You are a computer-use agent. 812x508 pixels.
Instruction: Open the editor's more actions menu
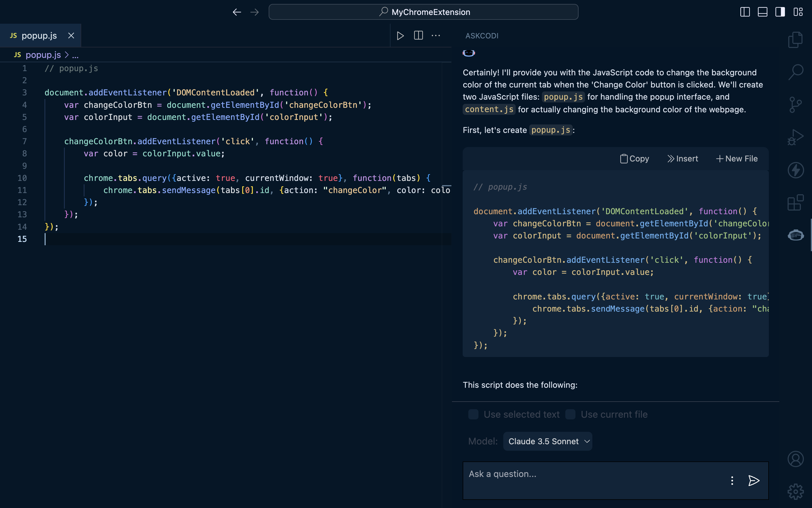[436, 36]
